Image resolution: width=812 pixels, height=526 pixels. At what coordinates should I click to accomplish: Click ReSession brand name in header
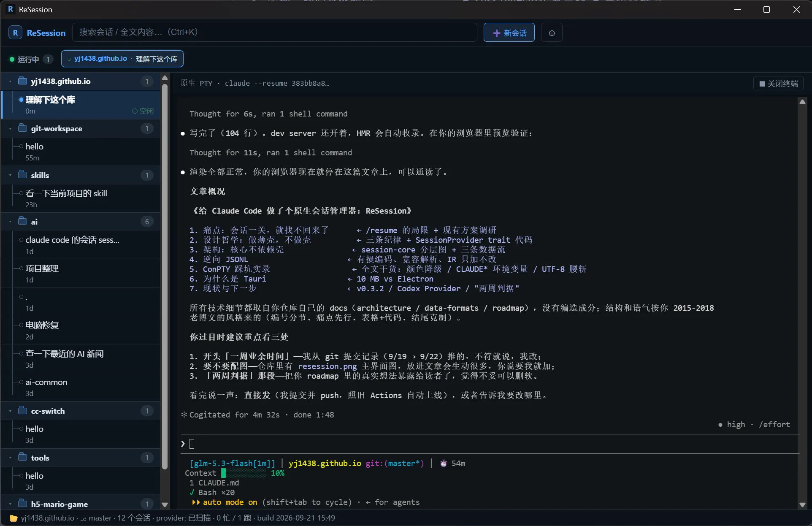[x=46, y=33]
